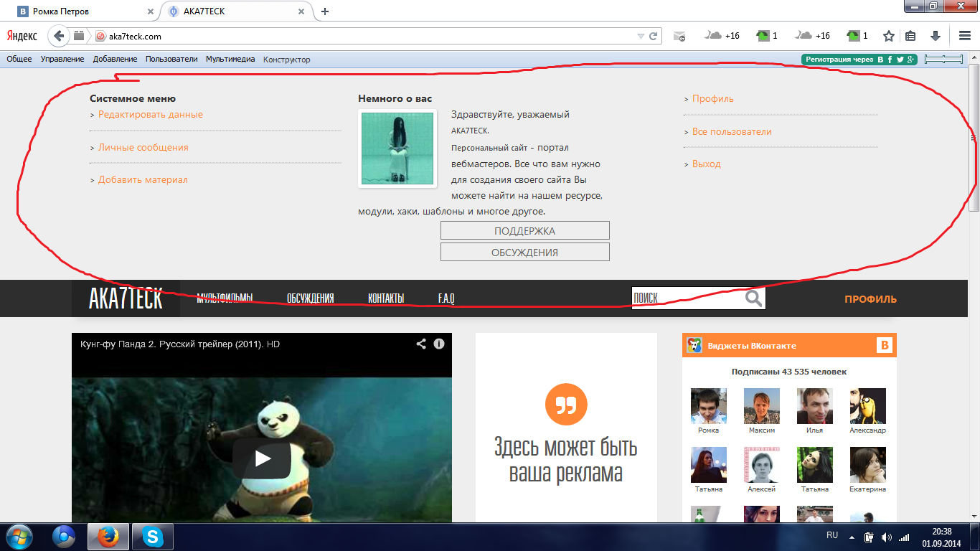Open Skype from the taskbar
Image resolution: width=980 pixels, height=551 pixels.
[153, 537]
